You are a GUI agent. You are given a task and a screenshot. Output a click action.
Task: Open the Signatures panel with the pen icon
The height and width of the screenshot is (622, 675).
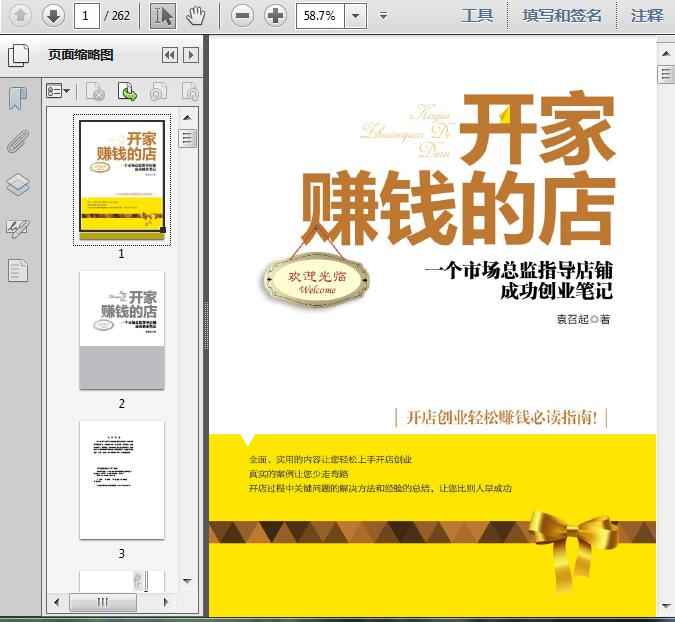click(18, 228)
